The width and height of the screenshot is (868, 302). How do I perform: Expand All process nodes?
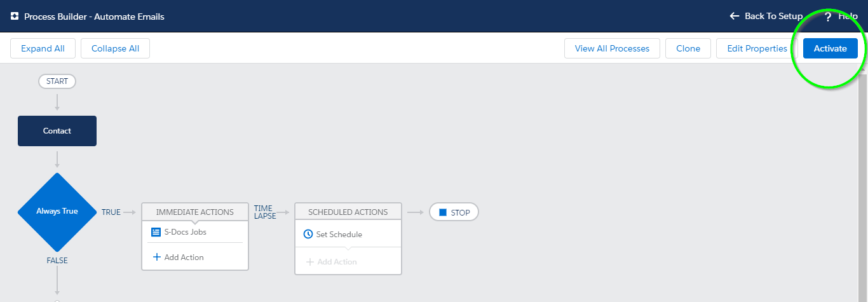pos(43,48)
